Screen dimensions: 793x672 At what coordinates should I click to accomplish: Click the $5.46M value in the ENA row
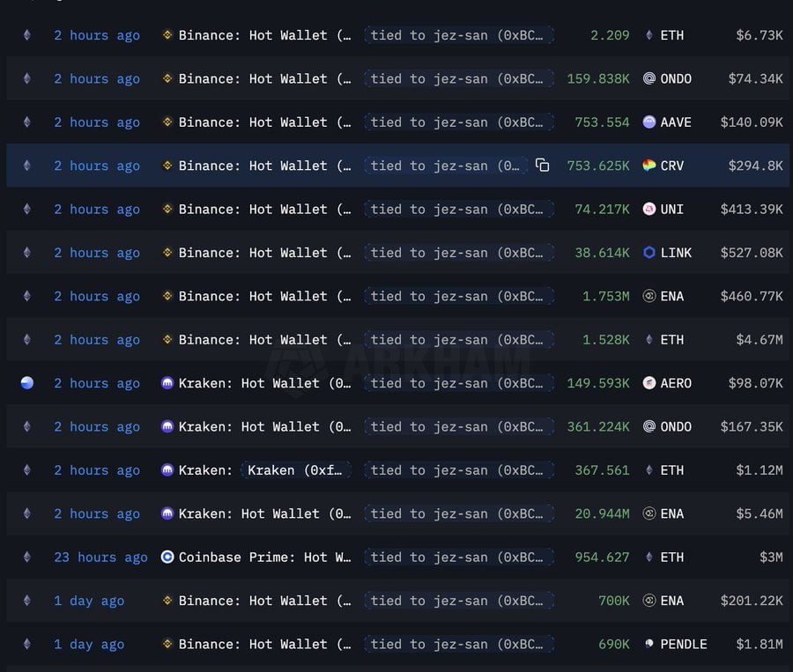click(x=760, y=513)
